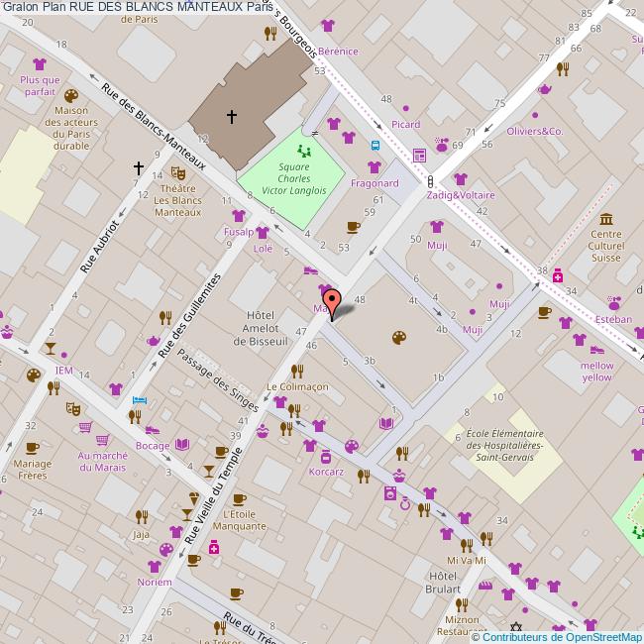Click the Mariage Frères cup icon

(32, 447)
